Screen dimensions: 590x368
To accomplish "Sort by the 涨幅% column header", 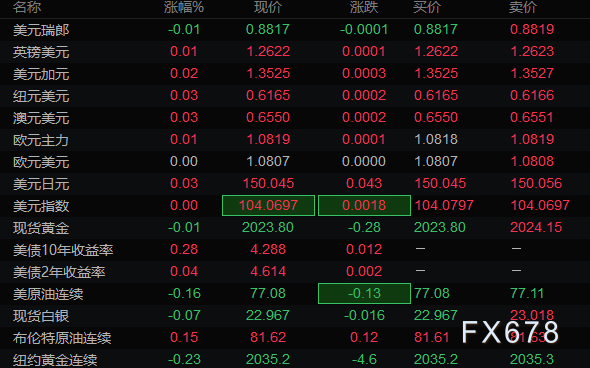I will click(184, 7).
